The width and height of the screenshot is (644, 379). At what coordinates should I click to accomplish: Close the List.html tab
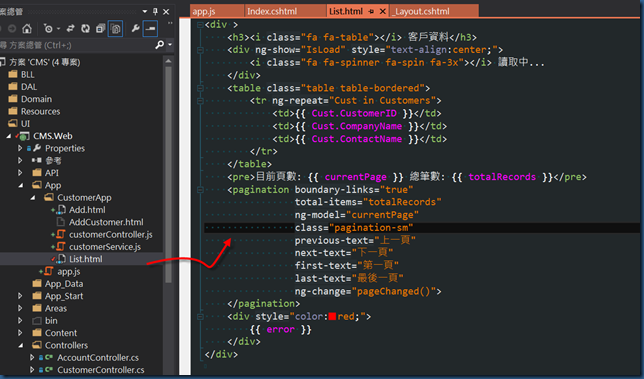point(382,11)
